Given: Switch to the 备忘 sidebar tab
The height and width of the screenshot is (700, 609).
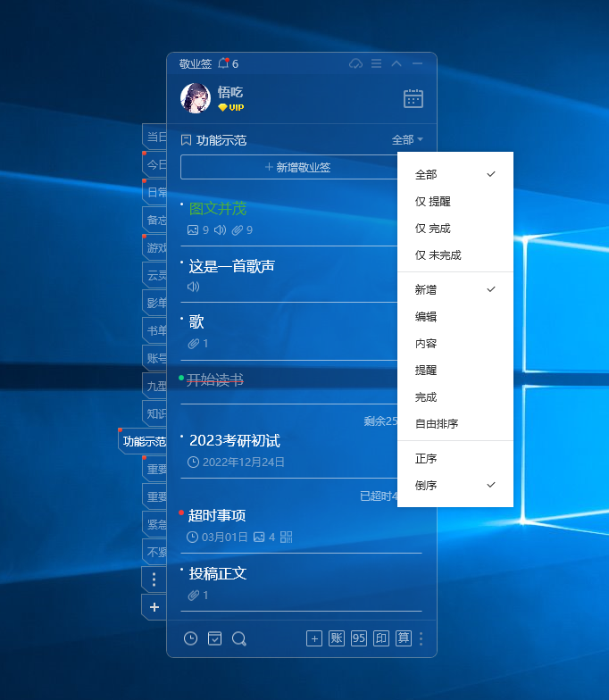Looking at the screenshot, I should coord(155,220).
